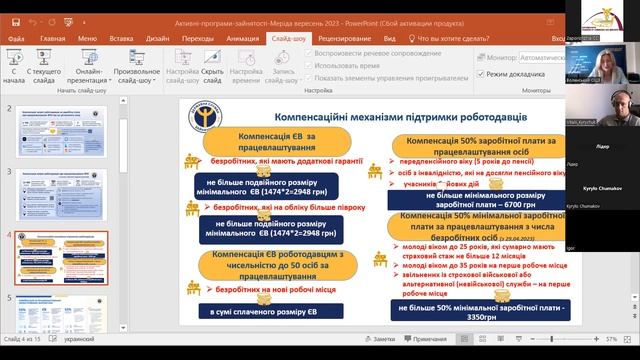Image resolution: width=640 pixels, height=360 pixels.
Task: Click the Redo icon in quick access
Action: [x=52, y=22]
